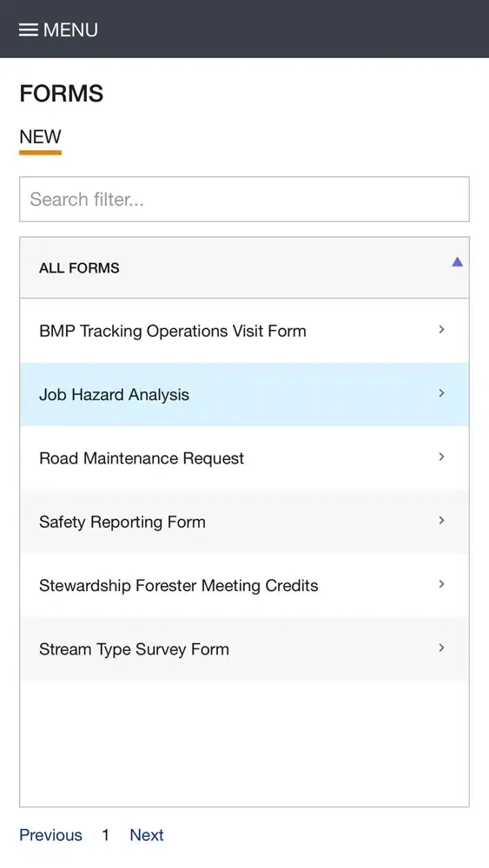Open Stewardship Forester Meeting Credits form

(x=244, y=586)
